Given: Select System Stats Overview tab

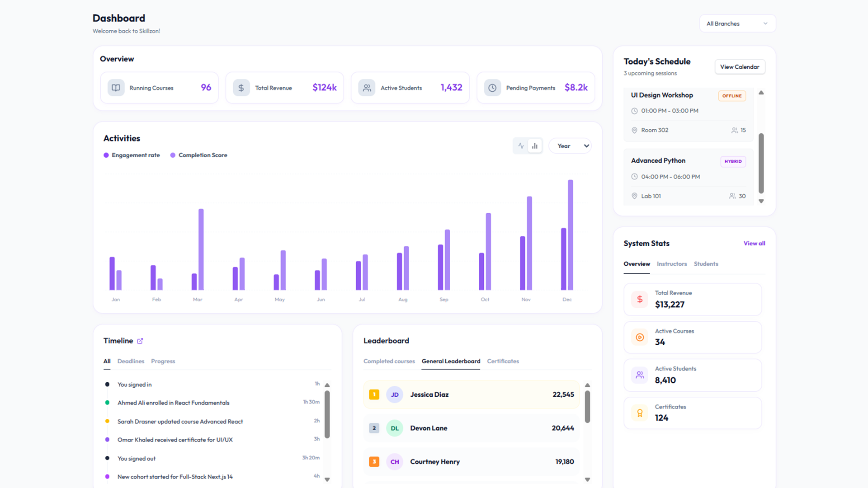Looking at the screenshot, I should pyautogui.click(x=637, y=264).
